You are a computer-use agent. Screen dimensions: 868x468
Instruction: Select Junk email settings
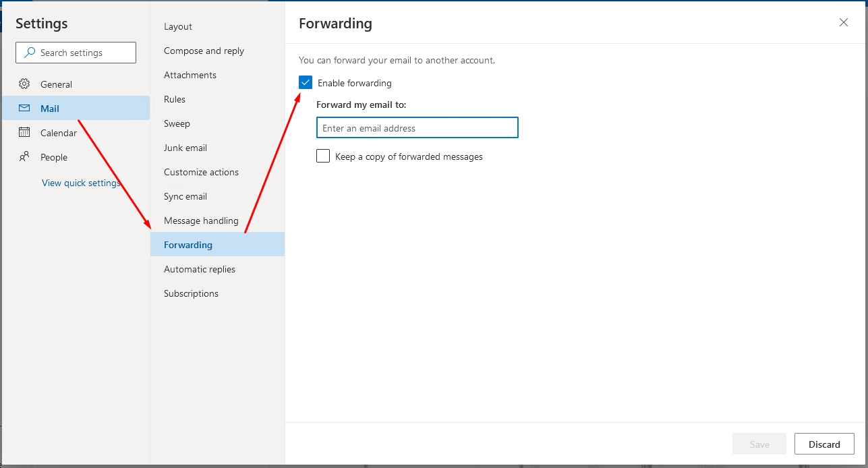[x=185, y=148]
